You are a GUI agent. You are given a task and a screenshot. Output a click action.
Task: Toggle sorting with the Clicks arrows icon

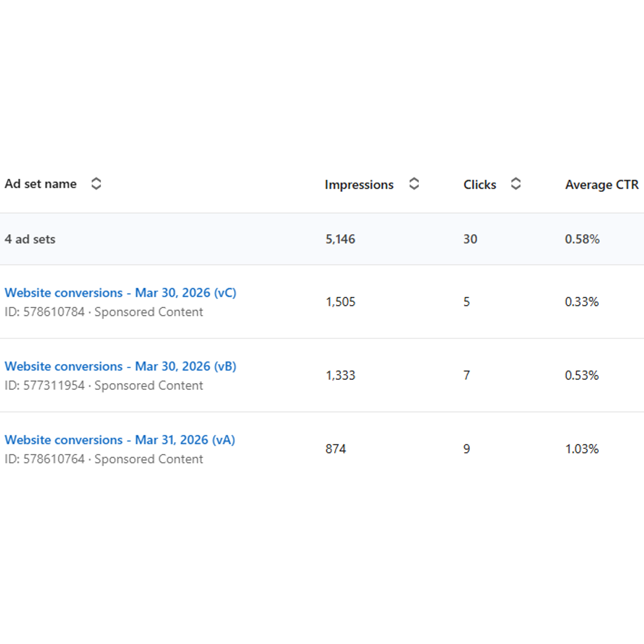(x=516, y=184)
